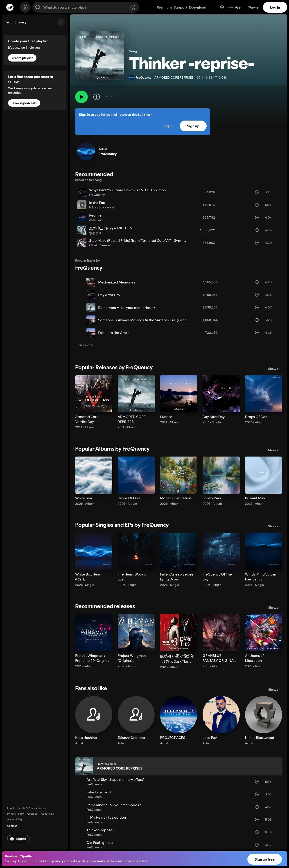Image resolution: width=289 pixels, height=868 pixels.
Task: Add 'In the End' to library
Action: [x=257, y=205]
